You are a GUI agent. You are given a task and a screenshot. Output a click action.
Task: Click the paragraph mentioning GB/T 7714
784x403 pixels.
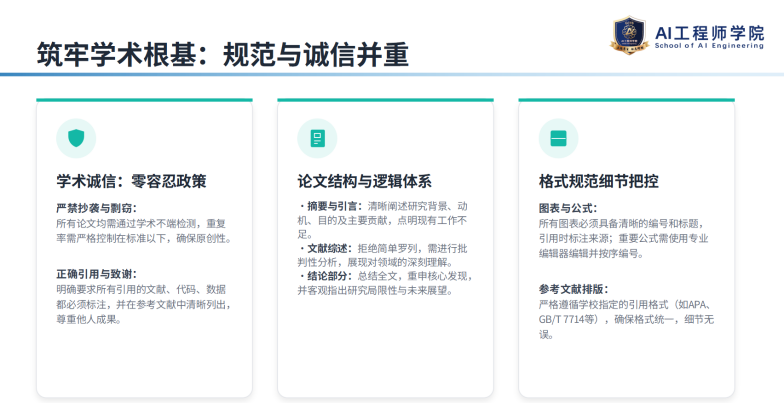click(626, 320)
